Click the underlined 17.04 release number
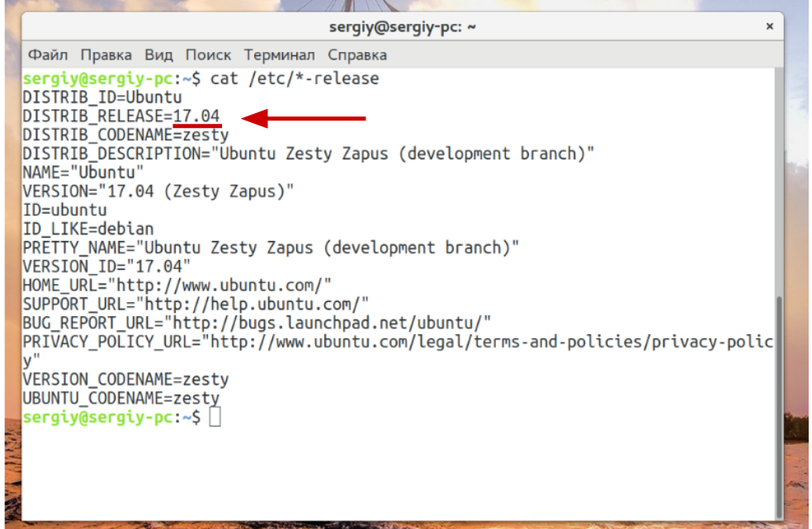Viewport: 812px width, 529px height. (x=196, y=116)
